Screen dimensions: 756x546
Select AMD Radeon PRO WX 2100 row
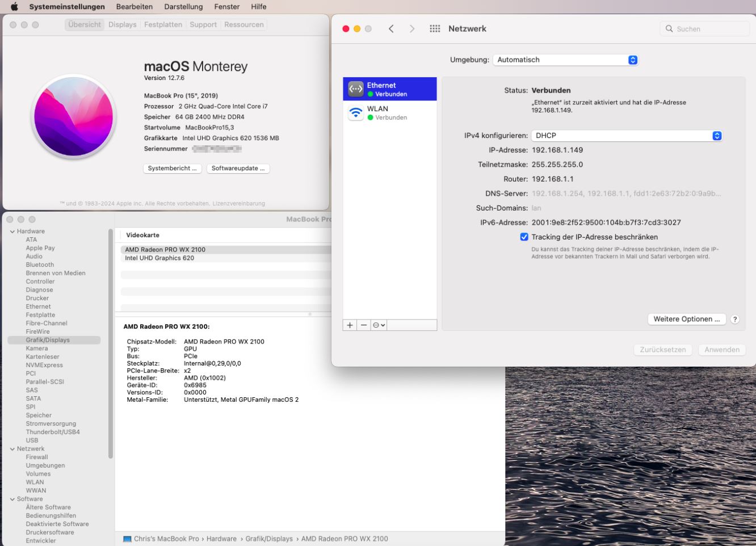coord(226,250)
